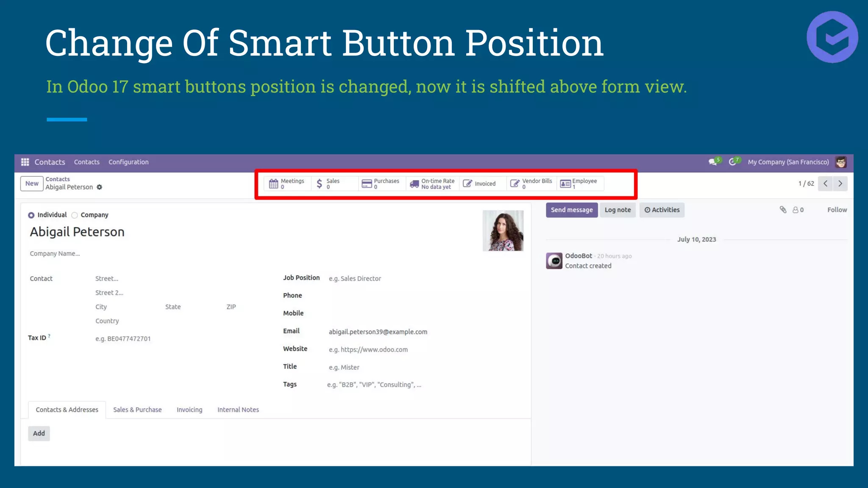Open the Configuration menu
Screen dimensions: 868x488
(x=128, y=162)
